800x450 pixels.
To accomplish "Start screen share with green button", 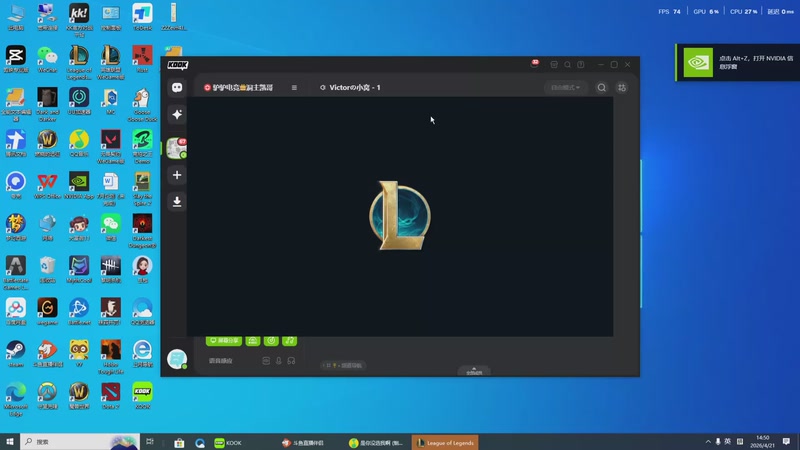I will pos(224,340).
